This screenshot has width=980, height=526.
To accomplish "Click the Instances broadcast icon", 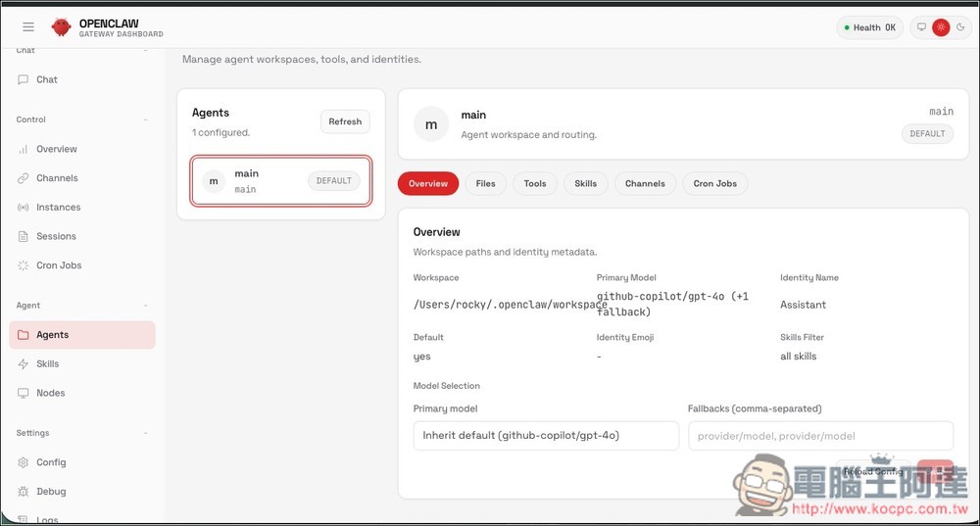I will pyautogui.click(x=24, y=208).
